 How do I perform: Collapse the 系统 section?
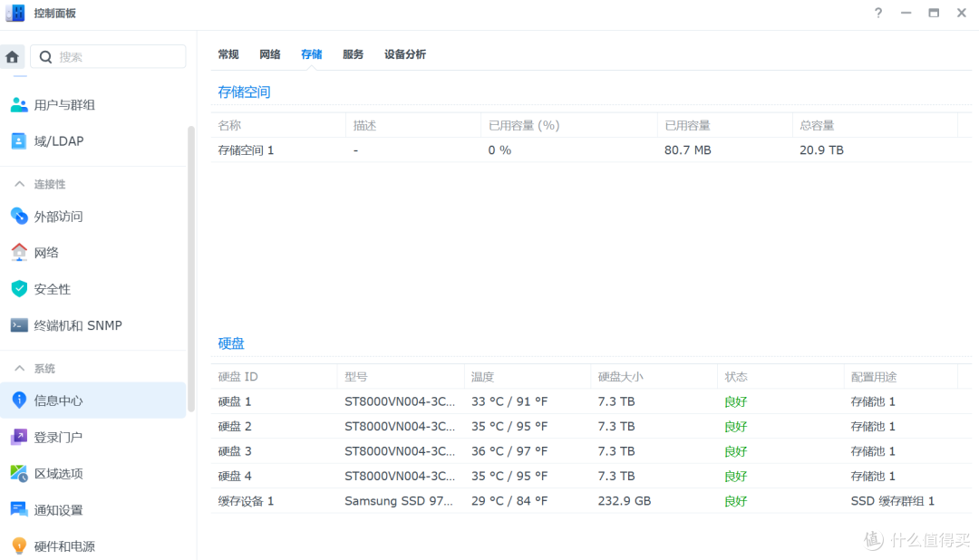click(19, 368)
